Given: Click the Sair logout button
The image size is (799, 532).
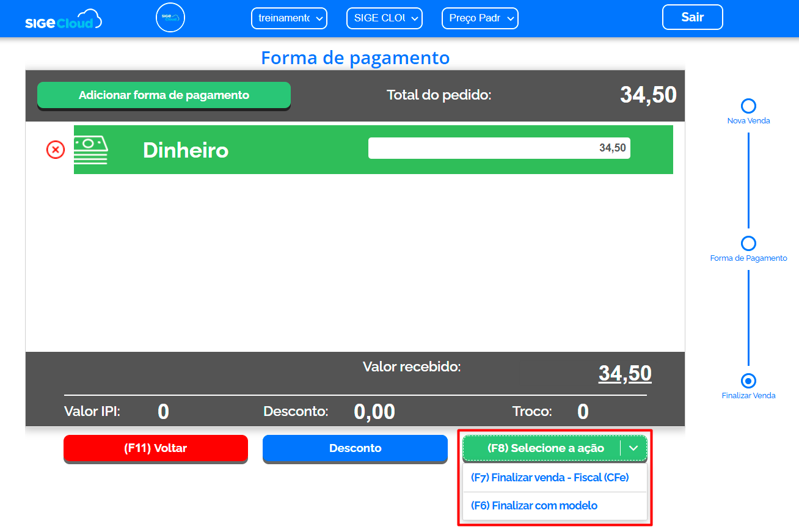Looking at the screenshot, I should pyautogui.click(x=693, y=17).
